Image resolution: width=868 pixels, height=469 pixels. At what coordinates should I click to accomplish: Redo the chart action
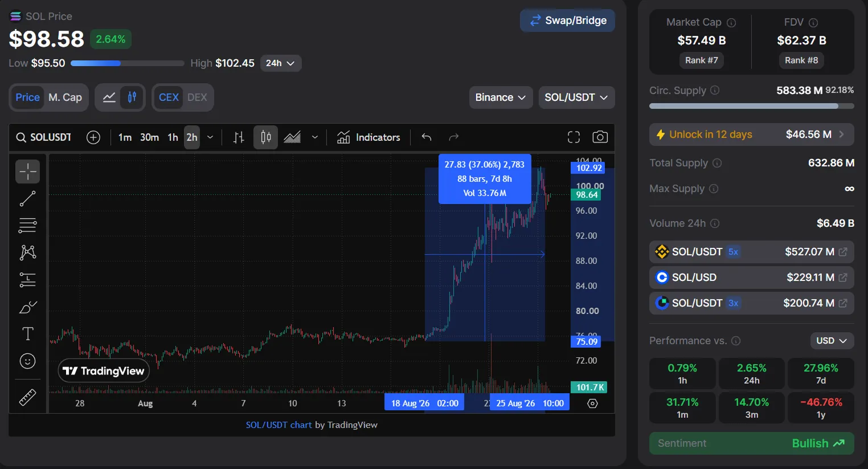pos(453,137)
